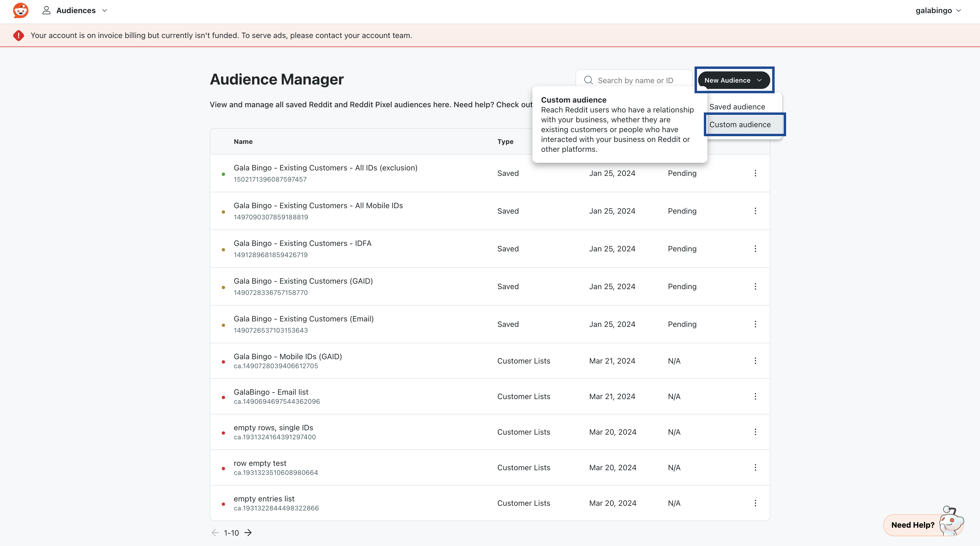The height and width of the screenshot is (546, 980).
Task: Choose Custom audience menu option
Action: 740,125
